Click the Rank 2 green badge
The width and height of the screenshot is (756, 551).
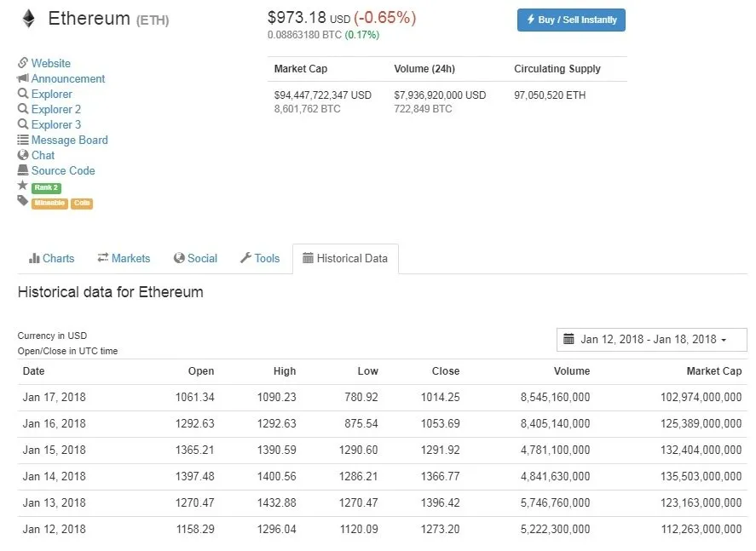point(46,187)
